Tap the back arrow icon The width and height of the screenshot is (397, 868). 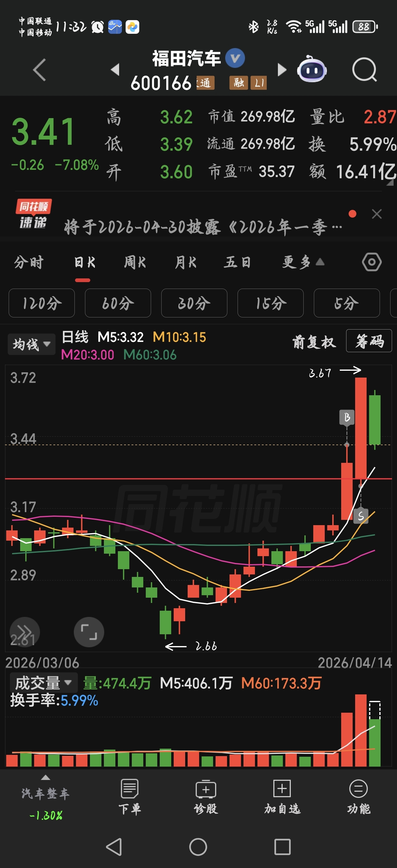(x=39, y=70)
